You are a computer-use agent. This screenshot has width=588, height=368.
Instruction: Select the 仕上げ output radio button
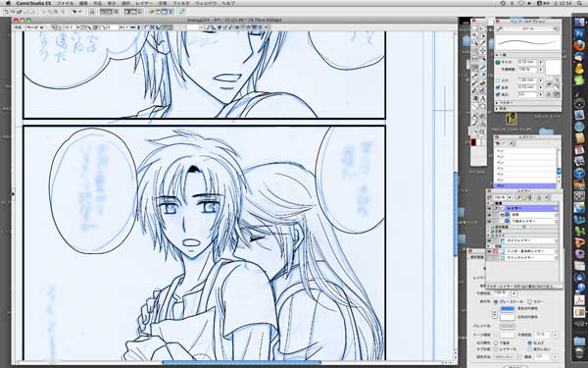529,342
